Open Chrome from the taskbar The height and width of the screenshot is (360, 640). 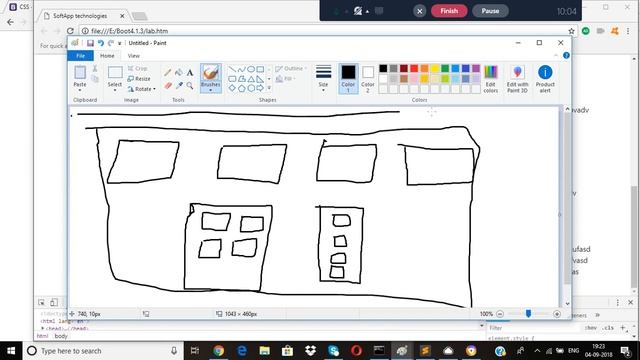tap(219, 351)
